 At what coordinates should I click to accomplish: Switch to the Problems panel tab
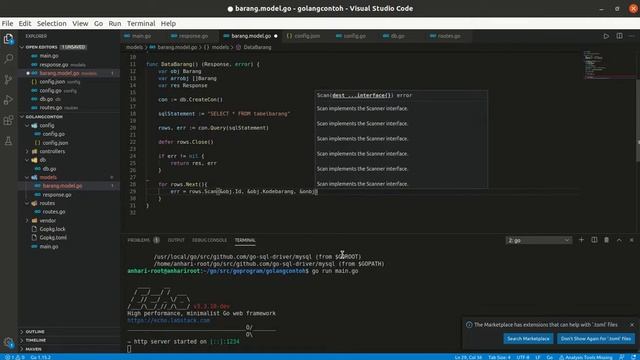(x=143, y=240)
